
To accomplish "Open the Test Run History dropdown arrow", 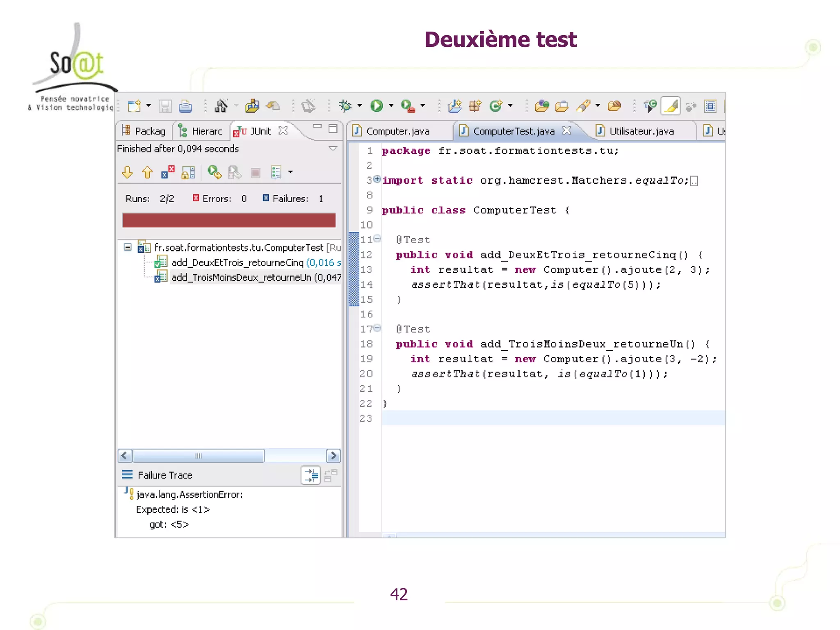I will 290,172.
